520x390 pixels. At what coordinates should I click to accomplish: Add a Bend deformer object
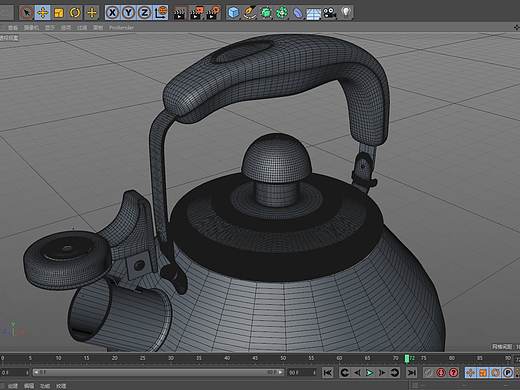pos(298,13)
